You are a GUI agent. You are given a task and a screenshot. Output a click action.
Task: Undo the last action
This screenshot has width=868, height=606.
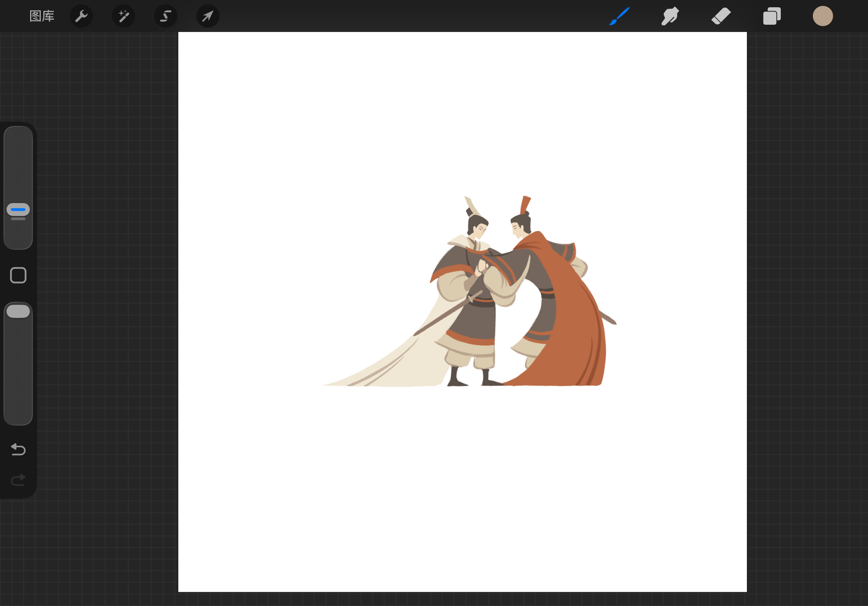[x=18, y=449]
